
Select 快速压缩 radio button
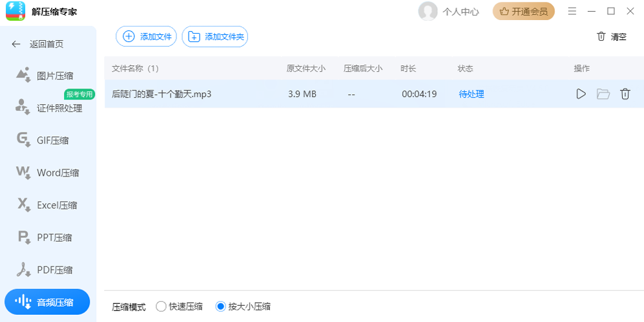click(161, 306)
